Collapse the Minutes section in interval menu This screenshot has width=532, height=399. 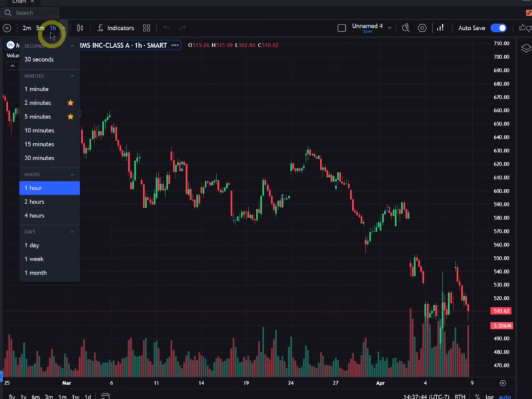coord(71,76)
